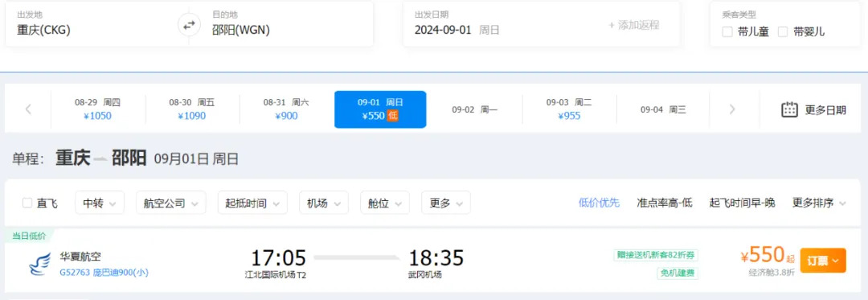Sort by 低价优先 lowest price

[x=599, y=203]
